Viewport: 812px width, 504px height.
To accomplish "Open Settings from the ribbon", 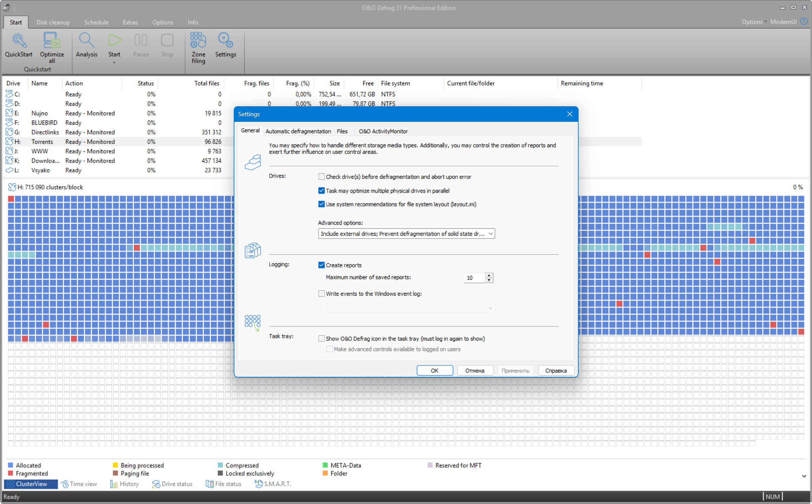I will 226,45.
